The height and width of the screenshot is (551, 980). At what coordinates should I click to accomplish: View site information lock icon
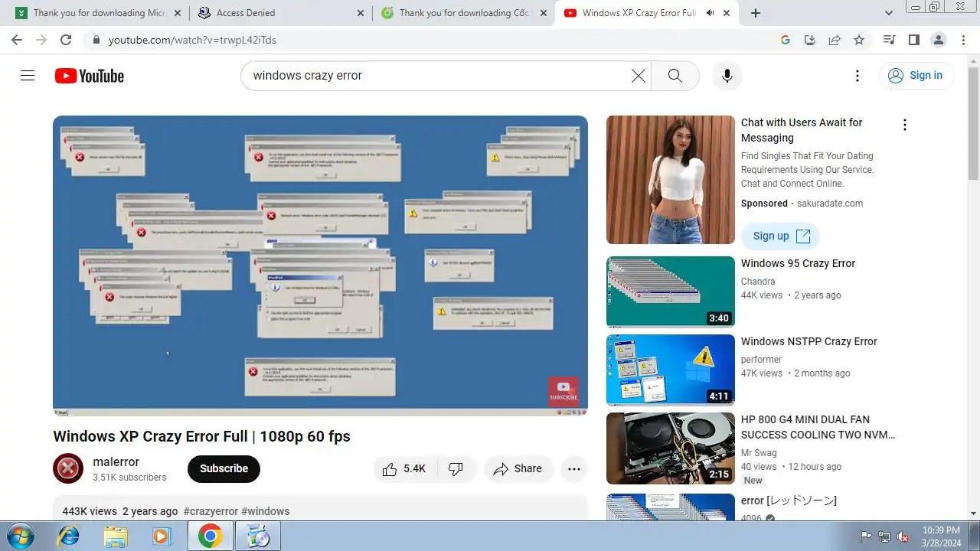pyautogui.click(x=96, y=40)
